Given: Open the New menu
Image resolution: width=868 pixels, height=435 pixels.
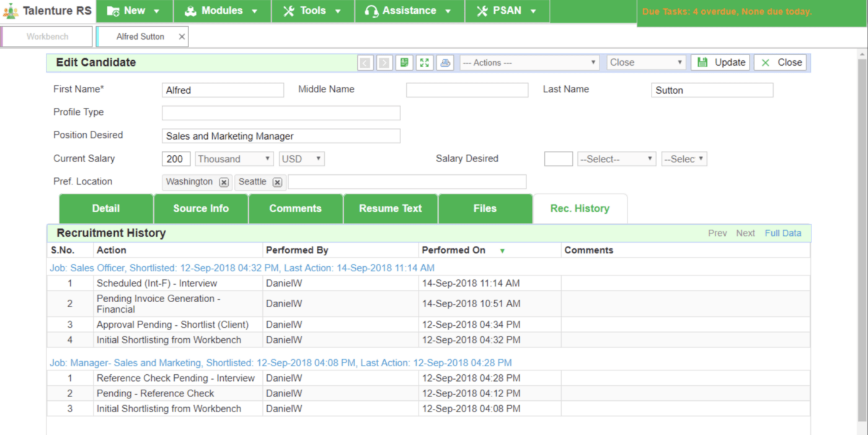Looking at the screenshot, I should tap(135, 11).
